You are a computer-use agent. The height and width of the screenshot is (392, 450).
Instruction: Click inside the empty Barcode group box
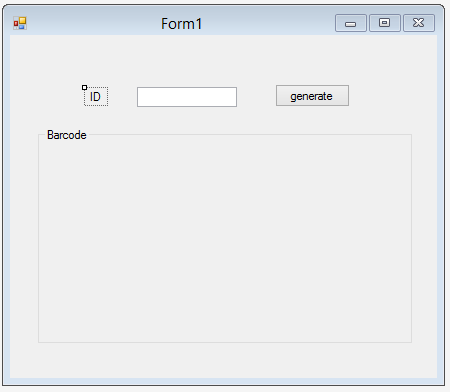click(x=225, y=240)
